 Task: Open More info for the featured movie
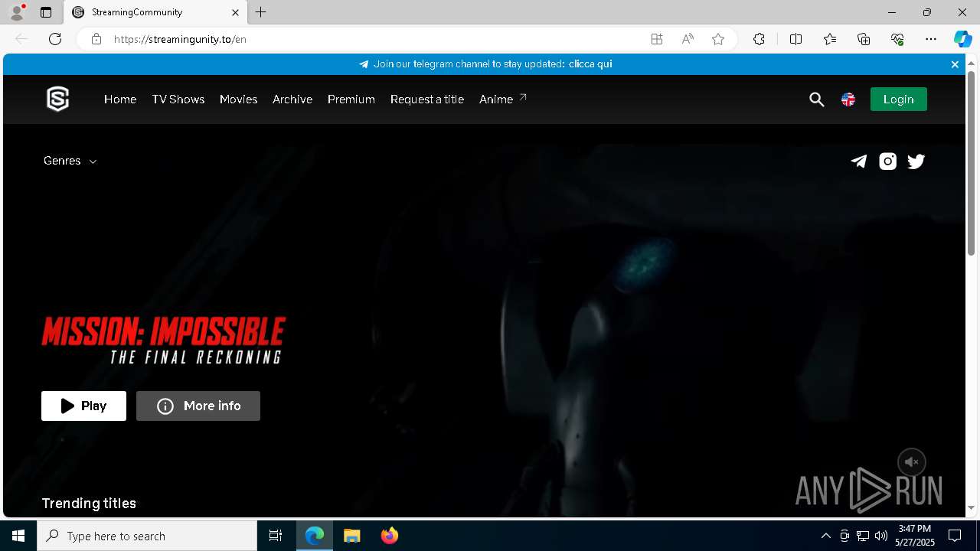click(x=198, y=406)
